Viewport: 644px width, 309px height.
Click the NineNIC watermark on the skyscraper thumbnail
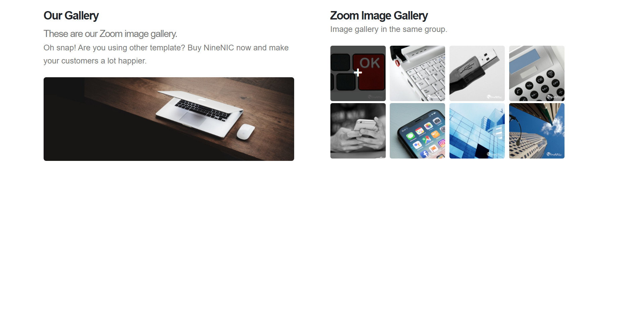tap(554, 154)
